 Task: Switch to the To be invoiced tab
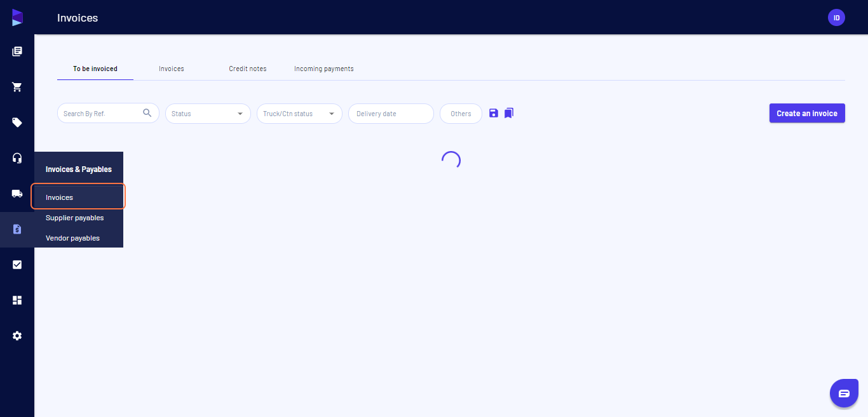tap(95, 69)
